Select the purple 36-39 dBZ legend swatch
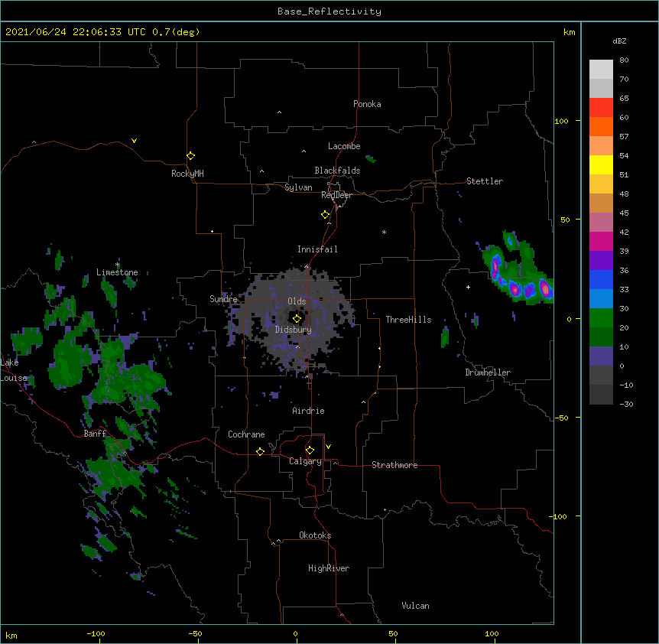The image size is (659, 644). point(601,261)
